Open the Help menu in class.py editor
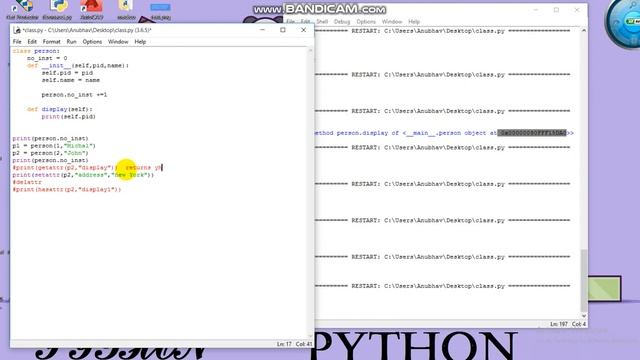The height and width of the screenshot is (360, 640). (140, 42)
